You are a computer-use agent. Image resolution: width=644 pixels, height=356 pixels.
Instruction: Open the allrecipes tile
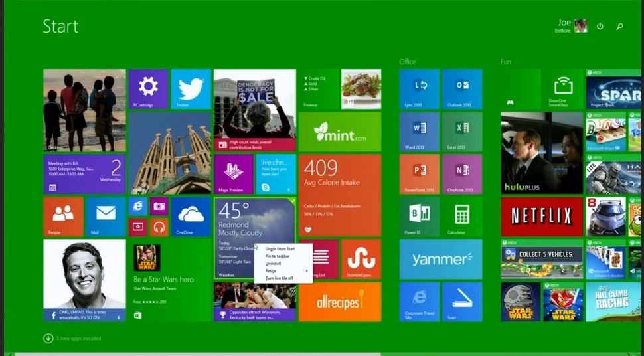(340, 302)
